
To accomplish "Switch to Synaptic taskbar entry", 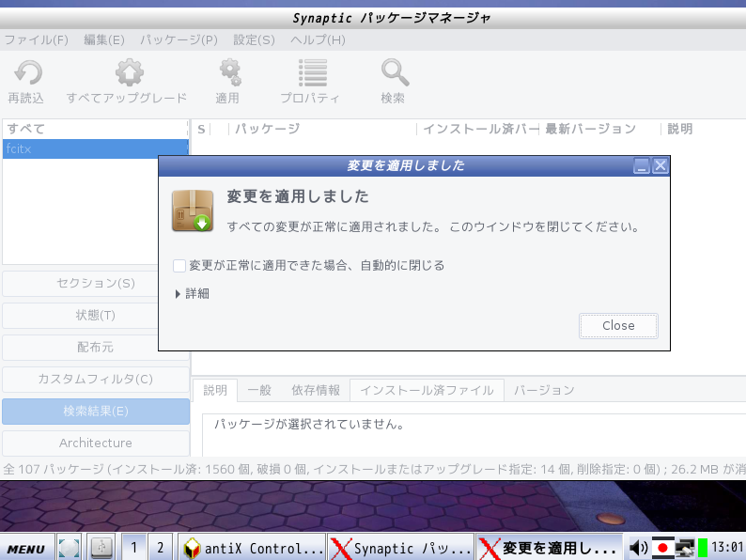I will 401,548.
